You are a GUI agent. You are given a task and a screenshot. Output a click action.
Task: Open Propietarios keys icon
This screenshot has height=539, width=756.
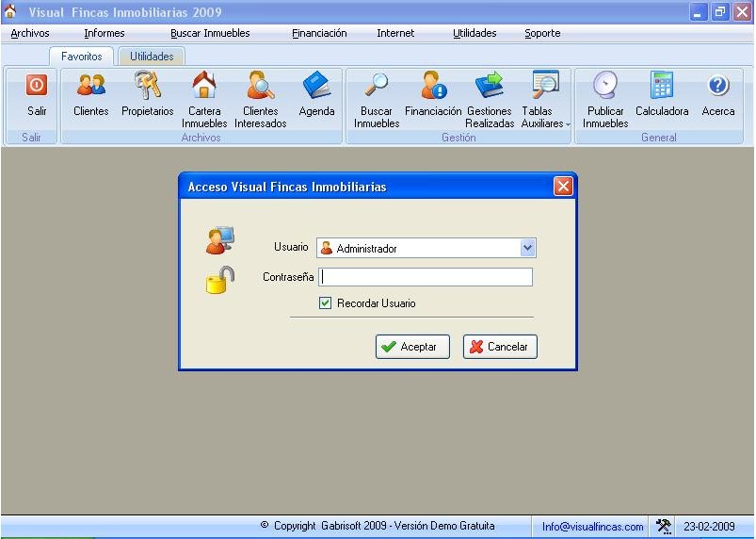[x=147, y=85]
